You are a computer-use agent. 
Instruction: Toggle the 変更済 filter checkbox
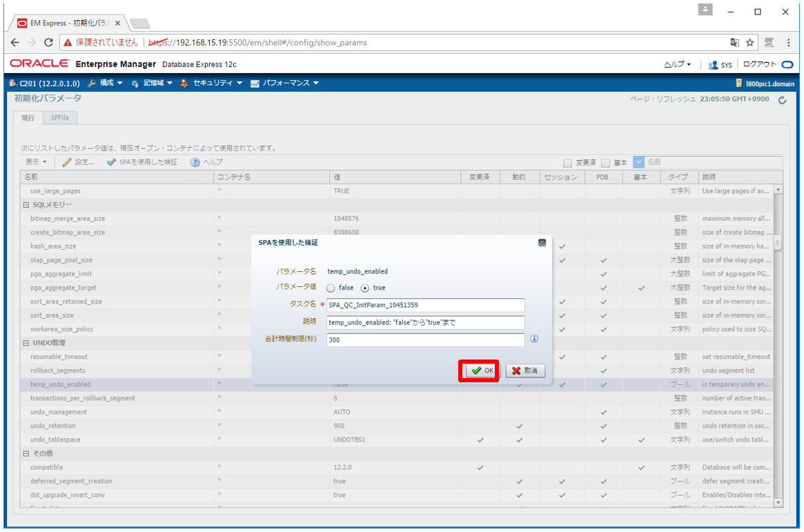[x=567, y=163]
